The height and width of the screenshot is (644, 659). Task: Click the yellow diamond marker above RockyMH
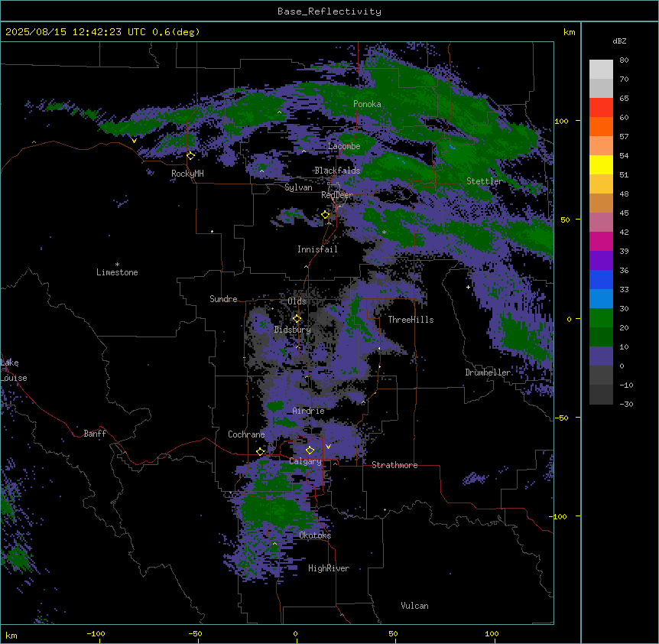coord(191,156)
